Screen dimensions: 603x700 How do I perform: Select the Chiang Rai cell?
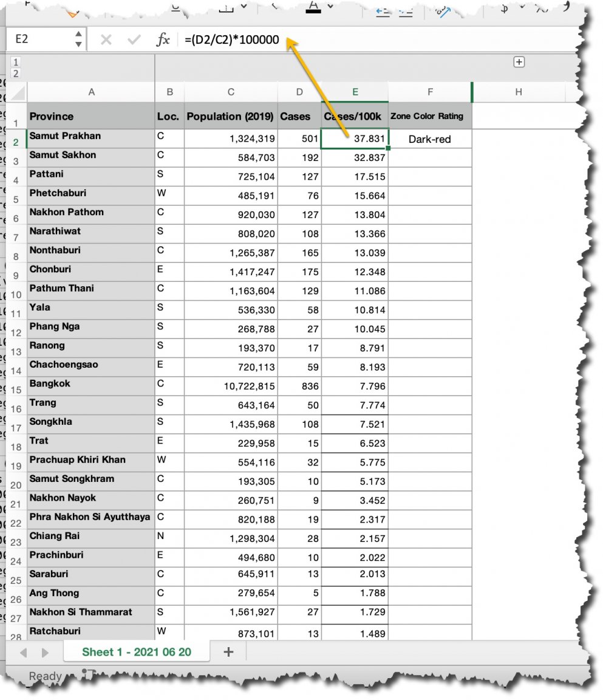91,538
